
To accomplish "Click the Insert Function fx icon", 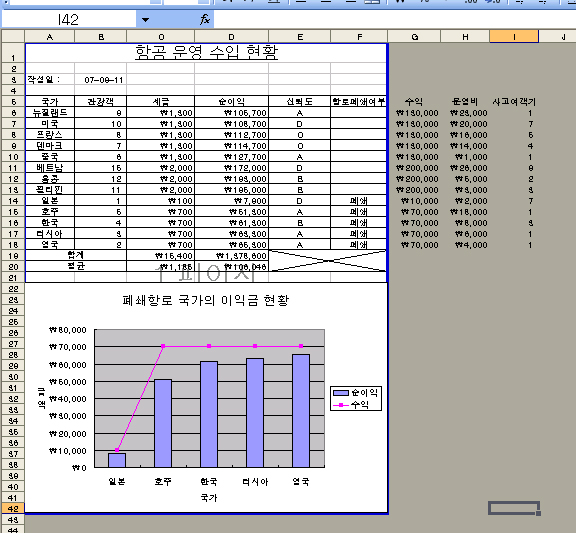I will (x=205, y=19).
